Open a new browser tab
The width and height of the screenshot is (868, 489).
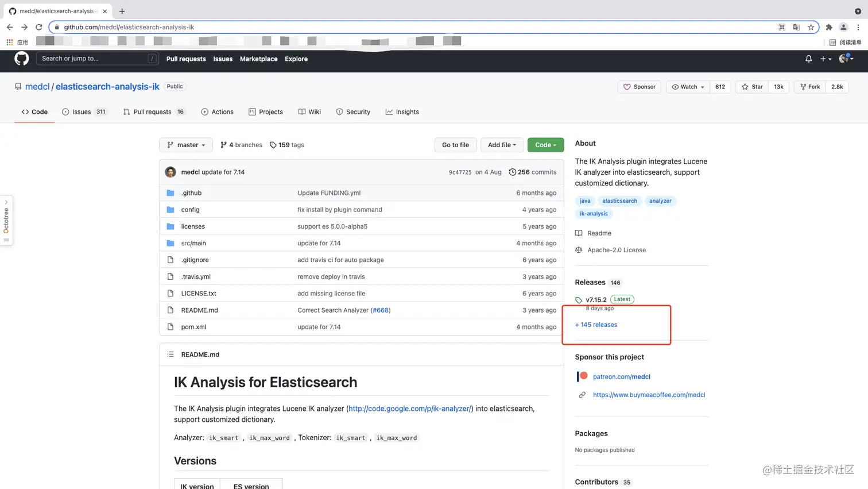click(122, 11)
